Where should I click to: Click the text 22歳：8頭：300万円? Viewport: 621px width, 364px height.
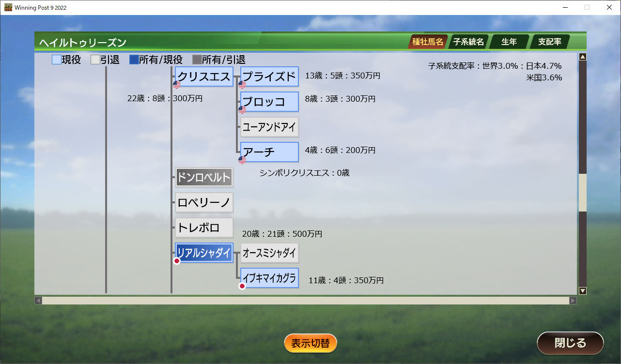coord(165,98)
